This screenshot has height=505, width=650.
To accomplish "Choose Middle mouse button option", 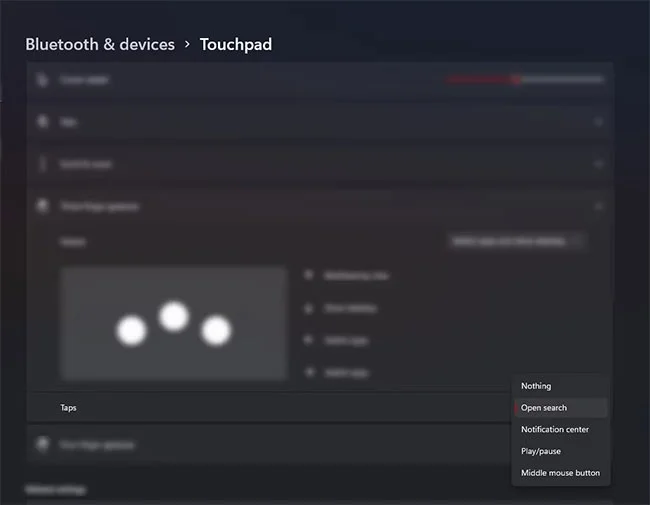I will pos(560,473).
